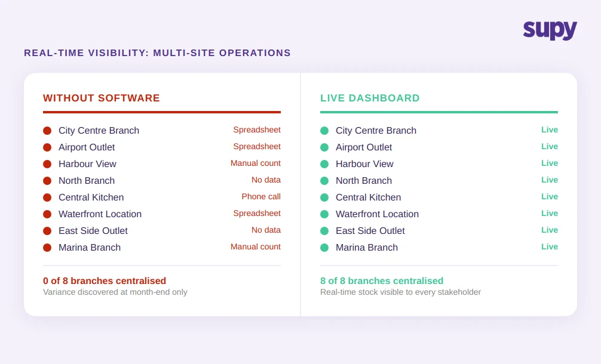Click the red dot beside Airport Outlet
601x364 pixels.
click(47, 147)
